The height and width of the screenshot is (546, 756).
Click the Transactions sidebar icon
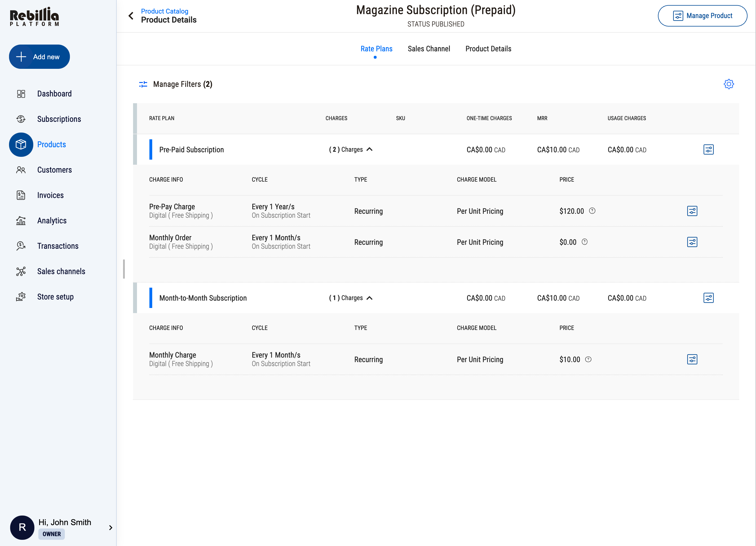(x=21, y=246)
